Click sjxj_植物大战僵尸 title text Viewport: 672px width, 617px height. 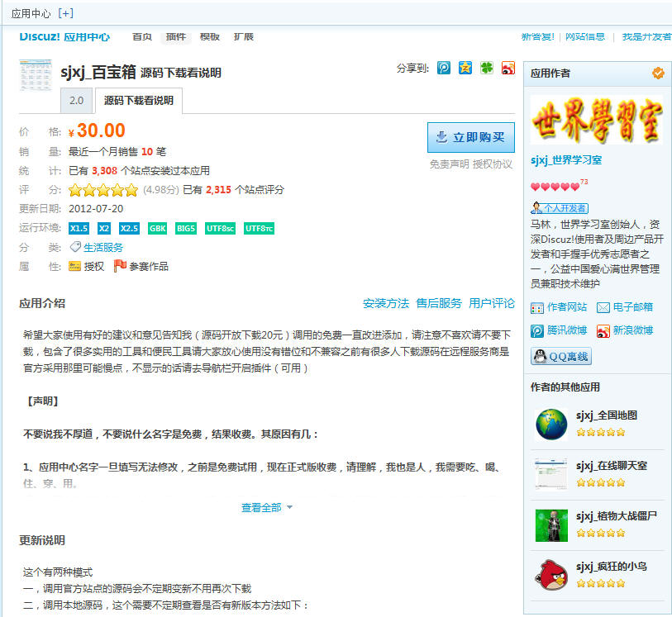tap(617, 516)
